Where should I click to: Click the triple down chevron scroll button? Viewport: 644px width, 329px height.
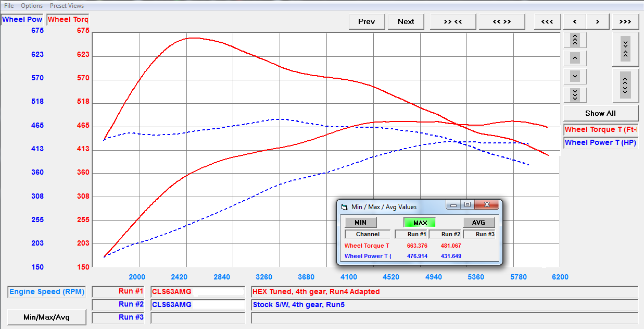(x=575, y=95)
